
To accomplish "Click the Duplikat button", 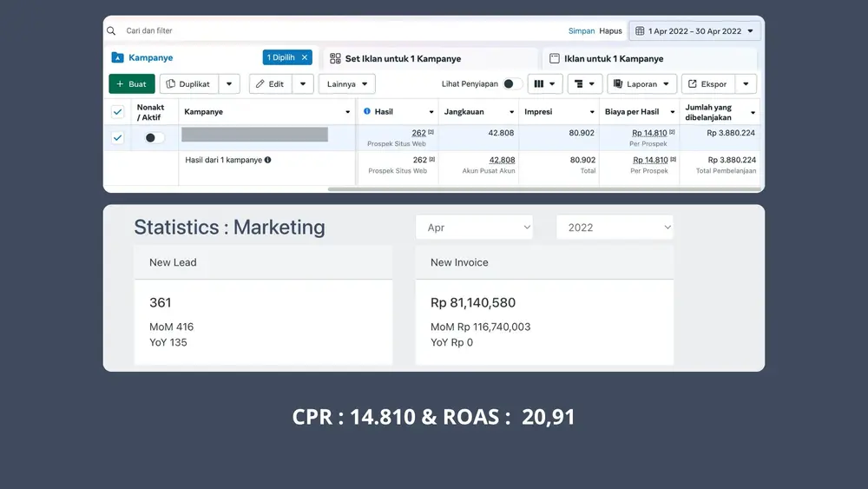I will [188, 84].
